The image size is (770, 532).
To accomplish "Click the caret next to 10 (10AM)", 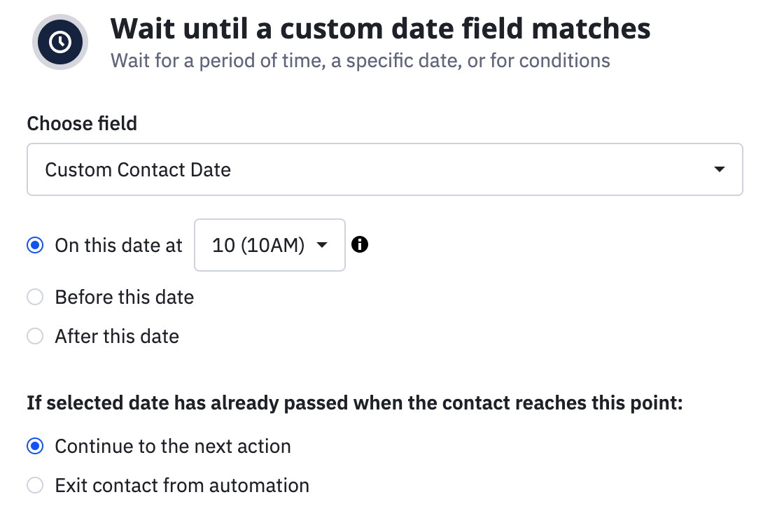I will (x=322, y=245).
